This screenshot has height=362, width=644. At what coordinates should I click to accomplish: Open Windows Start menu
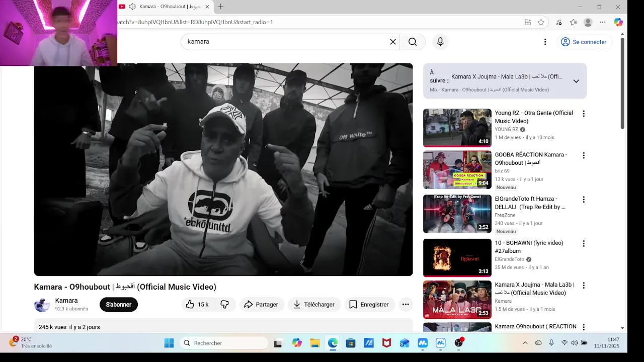point(169,343)
